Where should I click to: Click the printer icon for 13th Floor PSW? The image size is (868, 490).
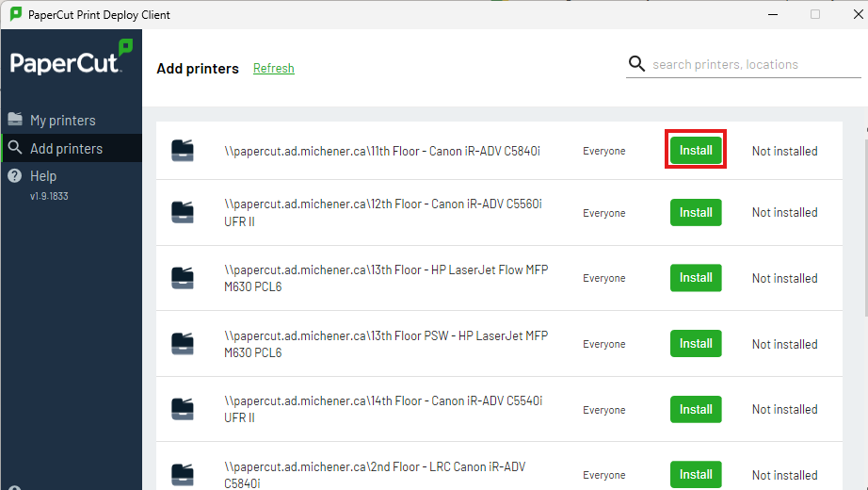coord(183,344)
